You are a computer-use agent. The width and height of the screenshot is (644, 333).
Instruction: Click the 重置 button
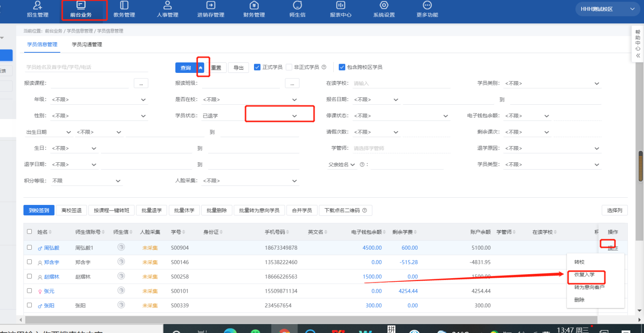click(216, 68)
